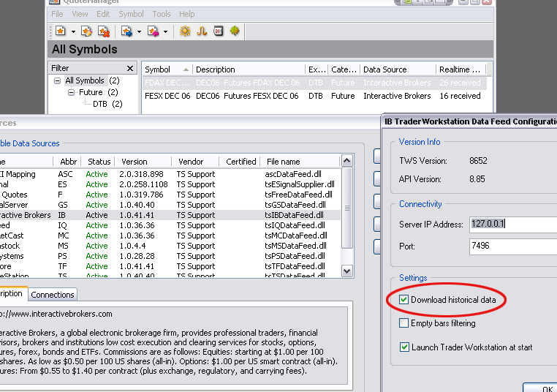Sort by the Symbol column header
Screen dimensions: 557x392
(x=167, y=69)
